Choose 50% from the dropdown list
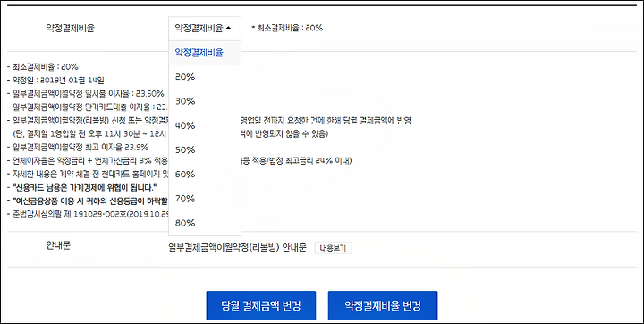Screen dimensions: 644x324 (205, 150)
